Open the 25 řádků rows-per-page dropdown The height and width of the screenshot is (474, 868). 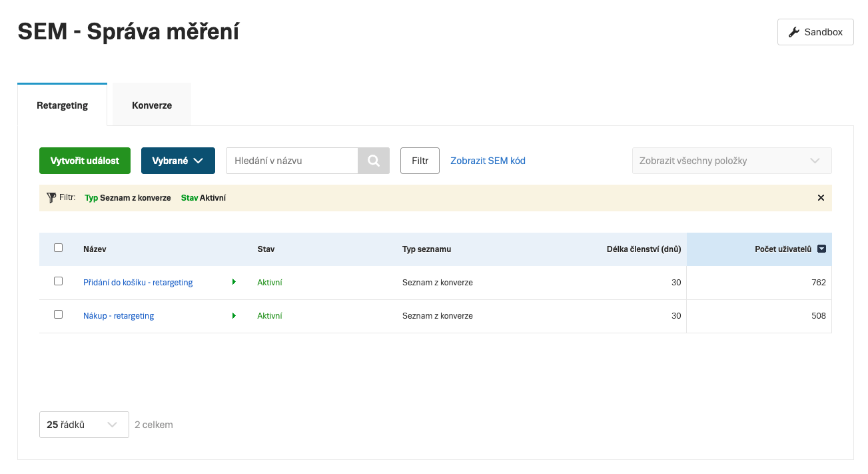(84, 425)
